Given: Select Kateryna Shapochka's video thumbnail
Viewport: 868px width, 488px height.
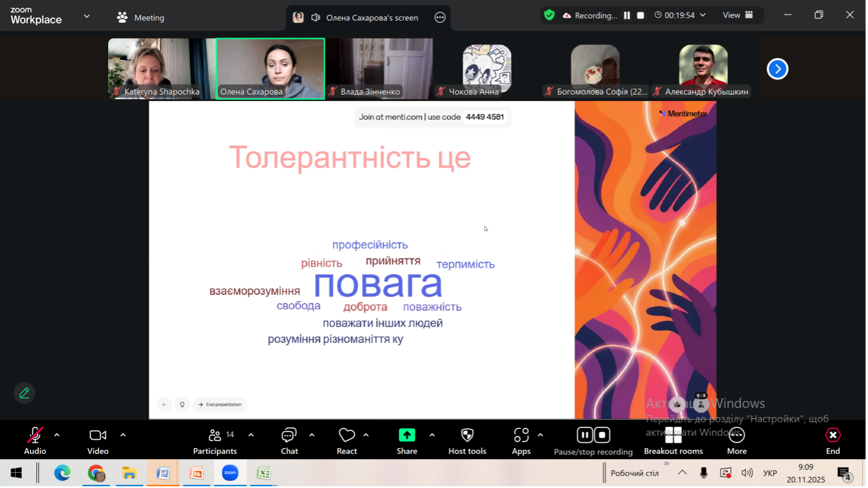Looking at the screenshot, I should click(x=162, y=68).
